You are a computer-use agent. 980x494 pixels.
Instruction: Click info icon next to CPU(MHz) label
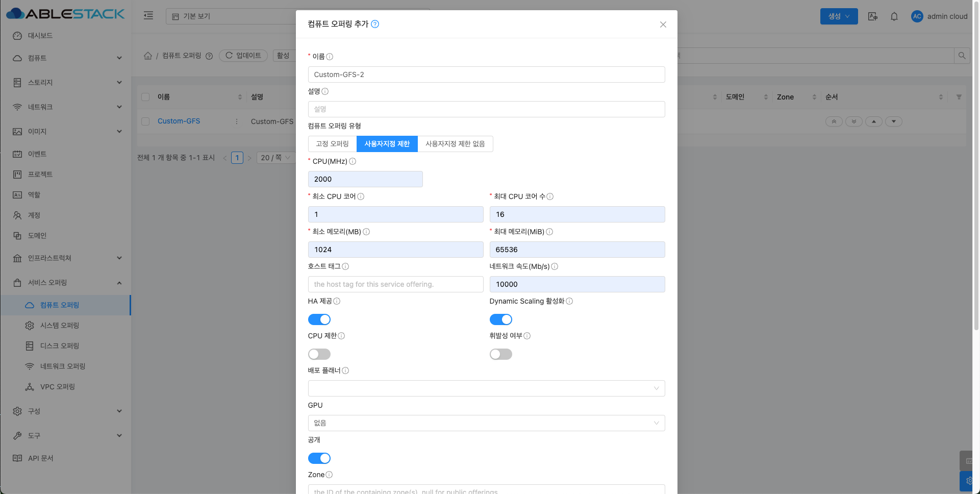353,161
